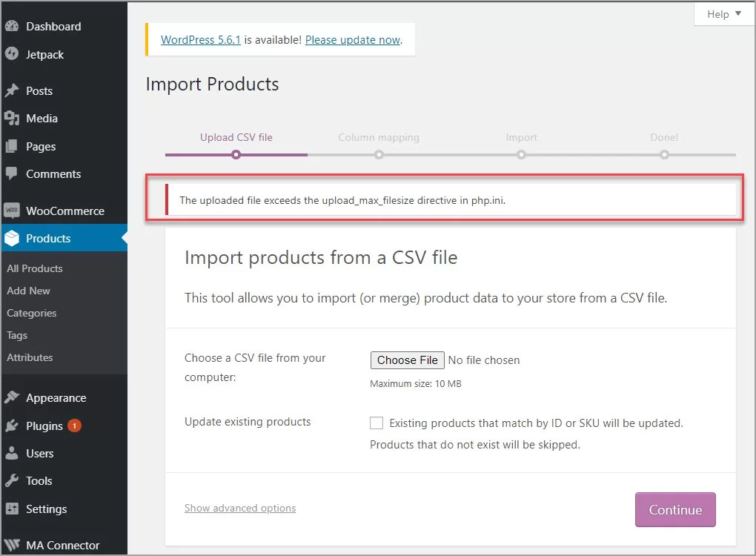Expand Show advanced options
The image size is (756, 556).
[239, 508]
